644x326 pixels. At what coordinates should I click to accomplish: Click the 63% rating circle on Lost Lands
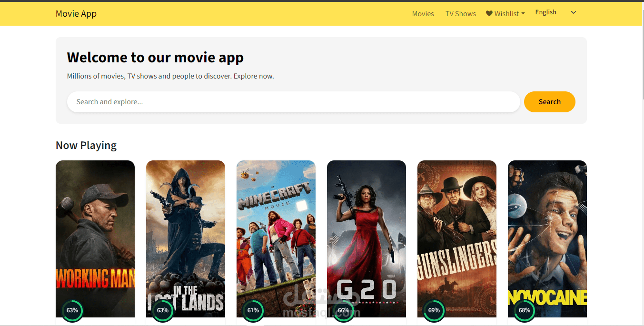(163, 310)
